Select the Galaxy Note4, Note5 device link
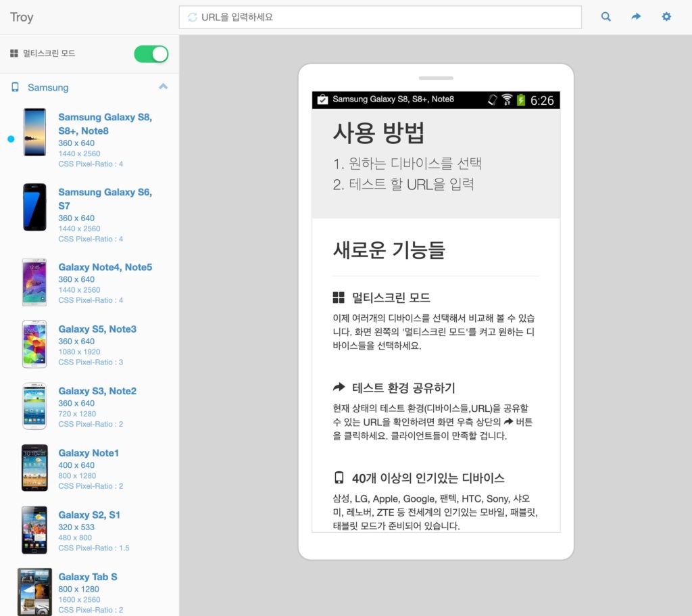Viewport: 692px width, 616px height. 105,267
